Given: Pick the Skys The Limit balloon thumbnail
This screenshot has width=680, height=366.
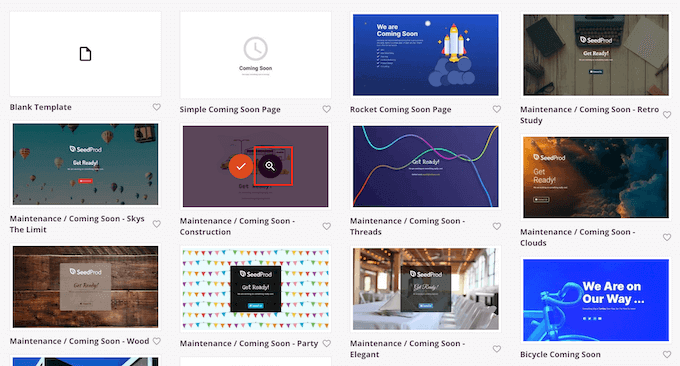Looking at the screenshot, I should [x=85, y=164].
